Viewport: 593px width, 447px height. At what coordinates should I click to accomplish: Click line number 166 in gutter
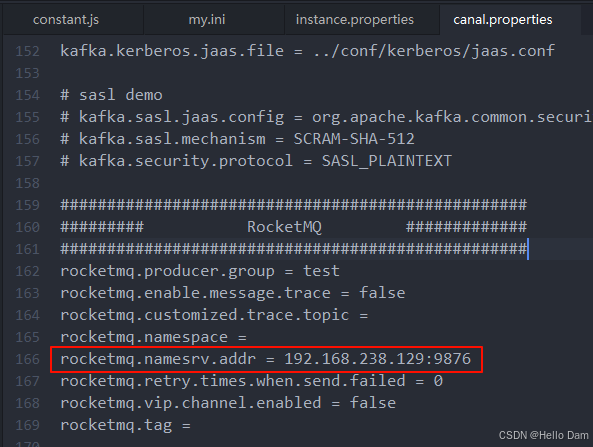click(x=27, y=359)
